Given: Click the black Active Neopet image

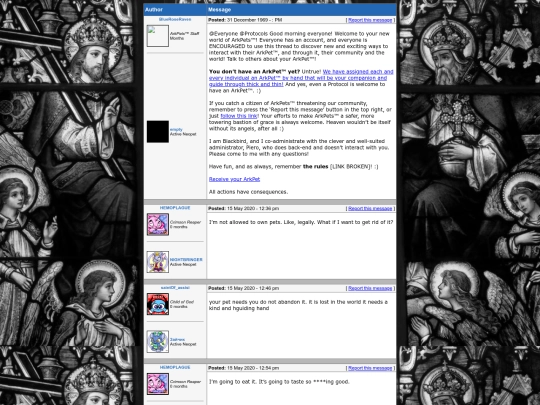Looking at the screenshot, I should click(158, 132).
